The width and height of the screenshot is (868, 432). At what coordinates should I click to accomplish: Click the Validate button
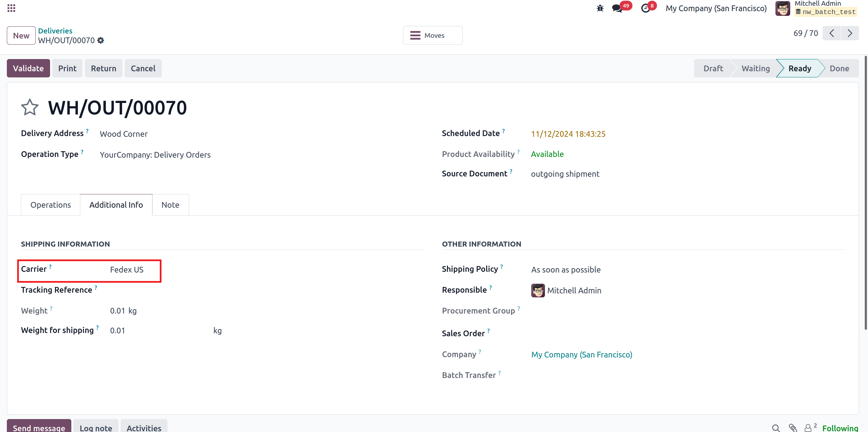tap(28, 68)
